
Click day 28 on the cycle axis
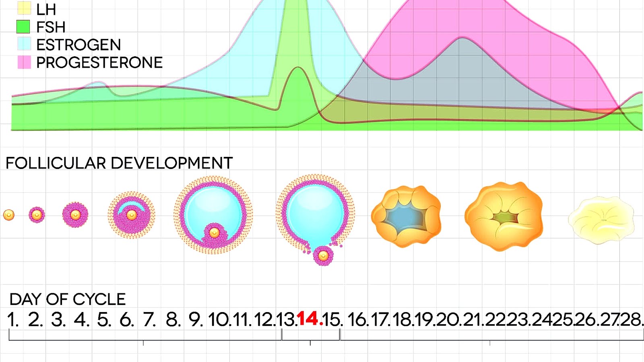(632, 320)
